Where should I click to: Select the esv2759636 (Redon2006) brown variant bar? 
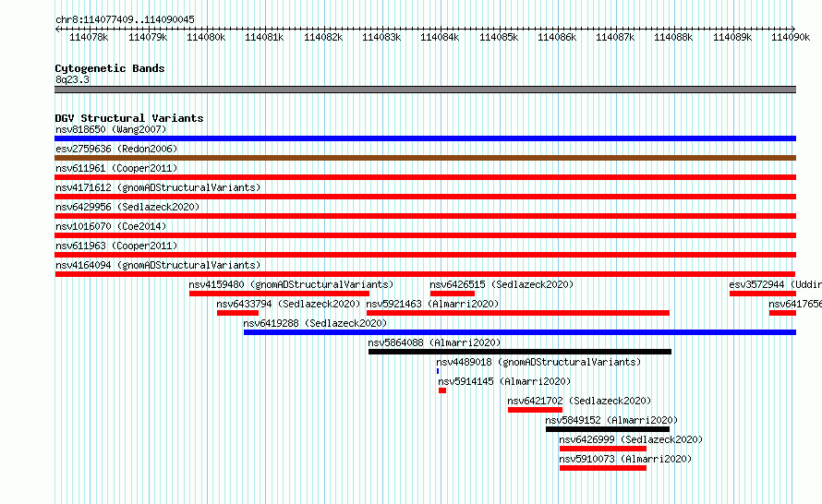[x=425, y=158]
